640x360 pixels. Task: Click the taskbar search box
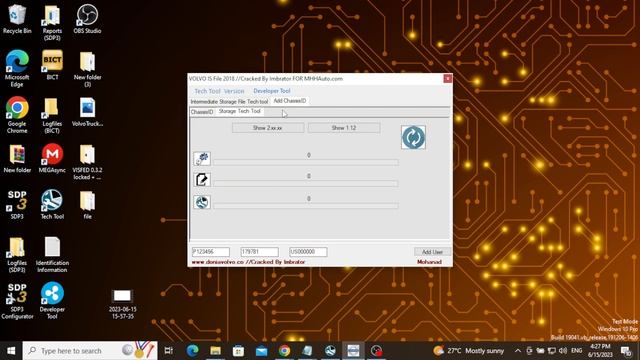click(90, 351)
